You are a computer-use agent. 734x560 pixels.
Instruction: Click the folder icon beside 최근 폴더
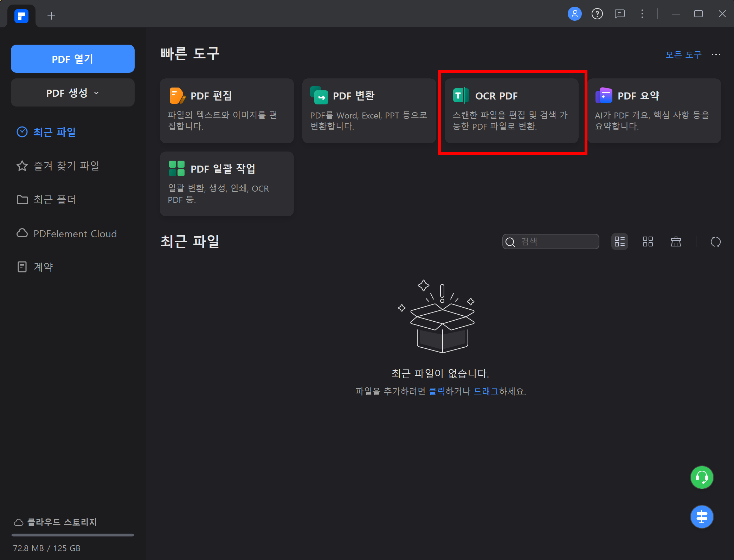[x=22, y=199]
